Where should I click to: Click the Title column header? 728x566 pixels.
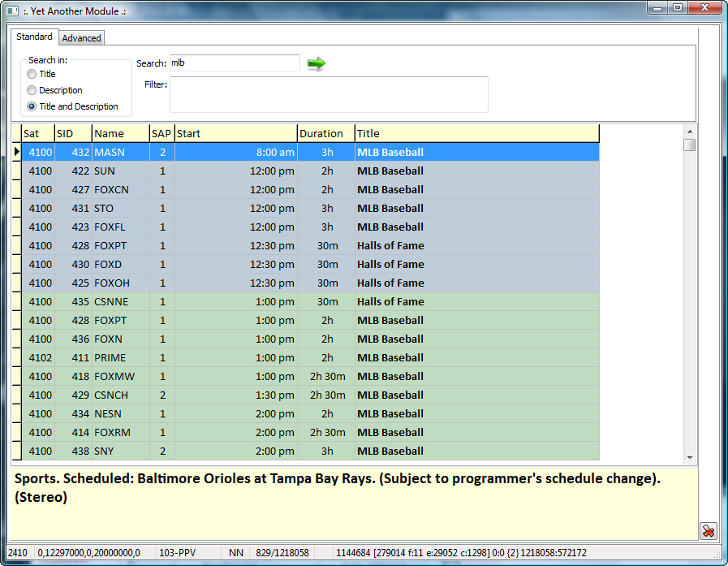tap(477, 133)
